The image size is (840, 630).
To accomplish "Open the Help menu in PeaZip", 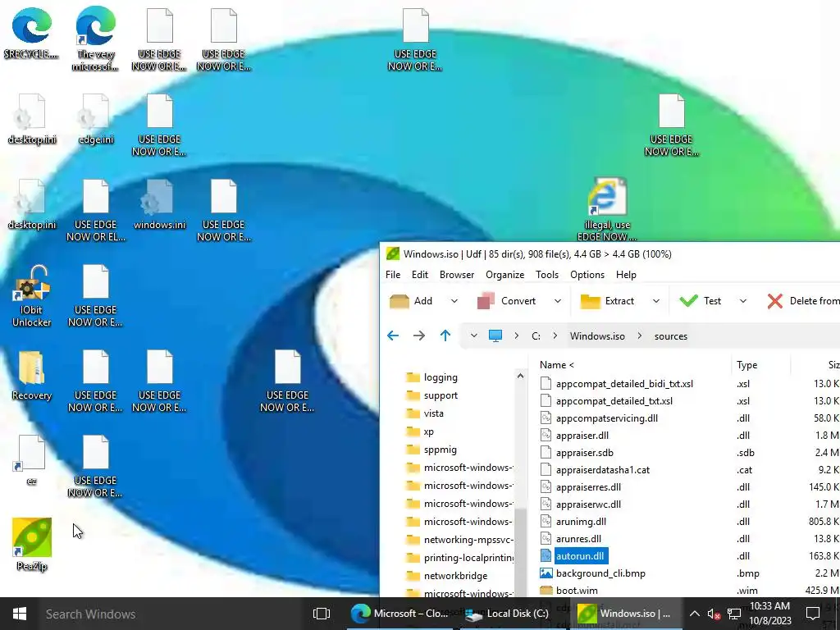I will tap(626, 275).
